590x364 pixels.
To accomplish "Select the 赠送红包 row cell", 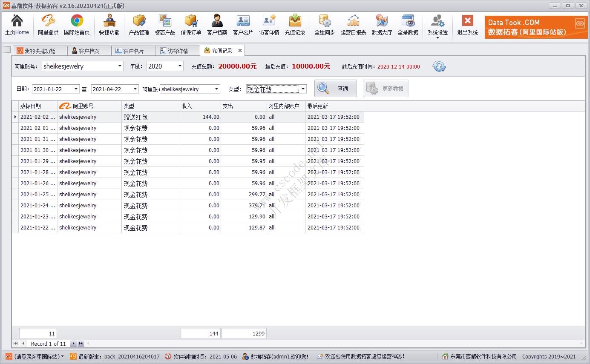I will tap(151, 117).
